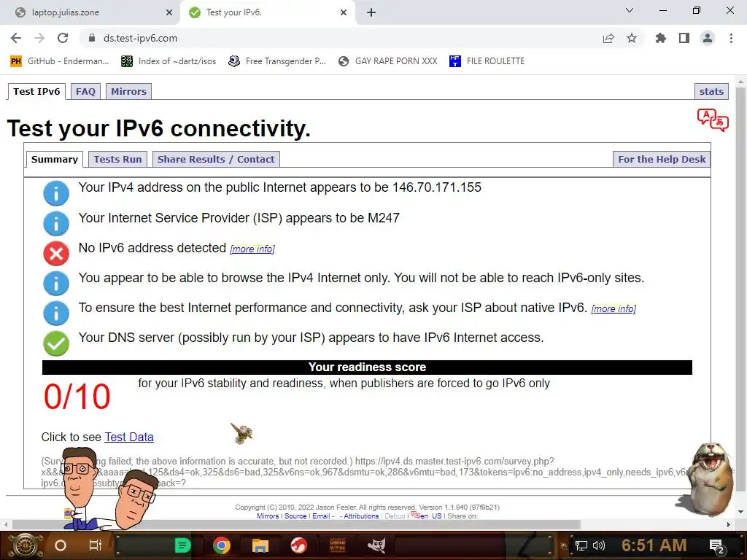The width and height of the screenshot is (747, 560).
Task: Open the translate language icon
Action: coord(713,120)
